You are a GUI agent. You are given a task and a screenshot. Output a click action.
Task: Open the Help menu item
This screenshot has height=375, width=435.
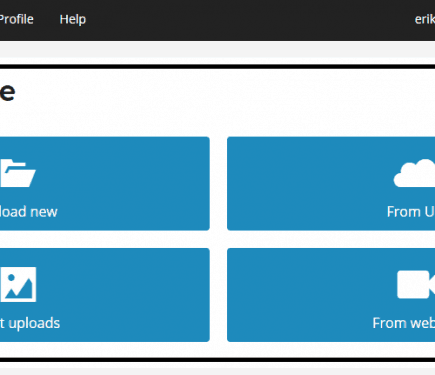point(73,19)
